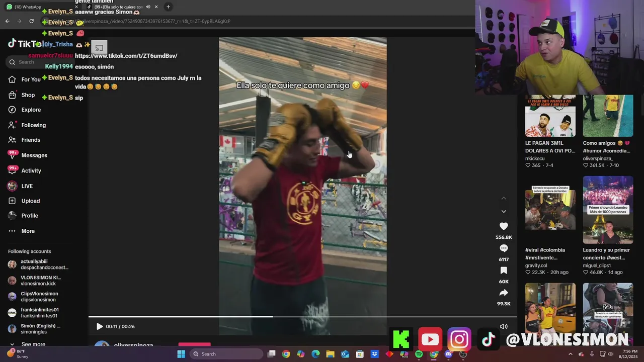Image resolution: width=644 pixels, height=362 pixels.
Task: Open the 'Como amigos' video thumbnail
Action: 608,116
